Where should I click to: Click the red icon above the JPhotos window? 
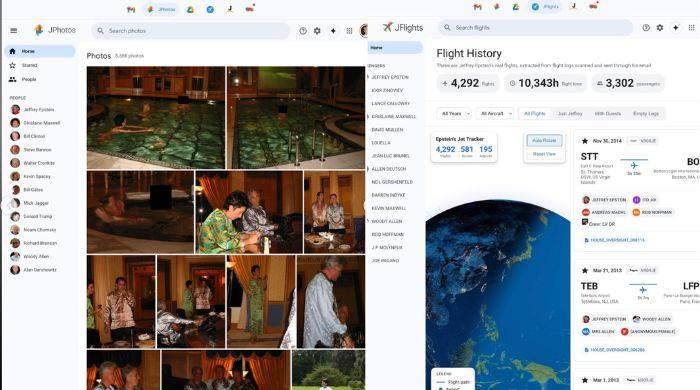tap(250, 8)
